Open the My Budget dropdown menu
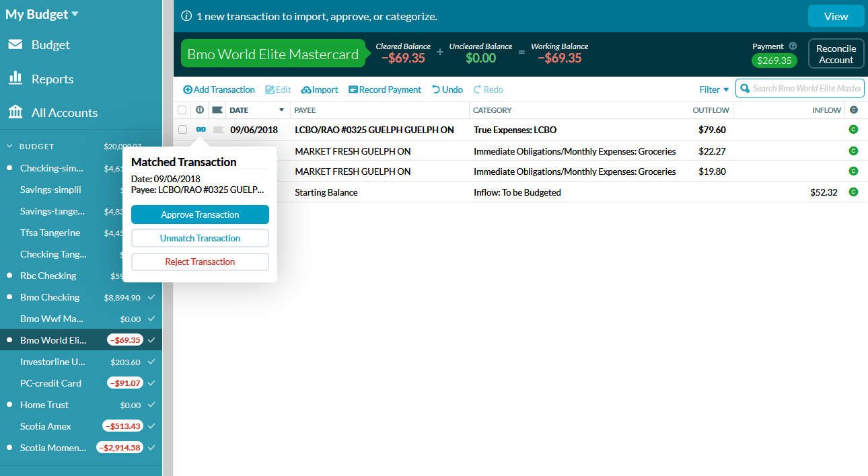Screen dimensions: 868x476 pos(42,14)
